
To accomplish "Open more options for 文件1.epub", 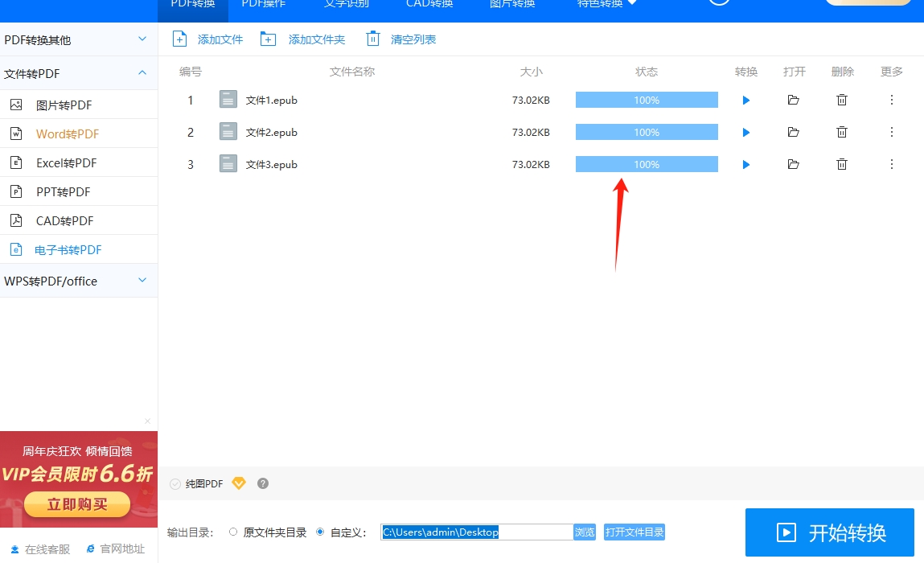I will pos(892,100).
